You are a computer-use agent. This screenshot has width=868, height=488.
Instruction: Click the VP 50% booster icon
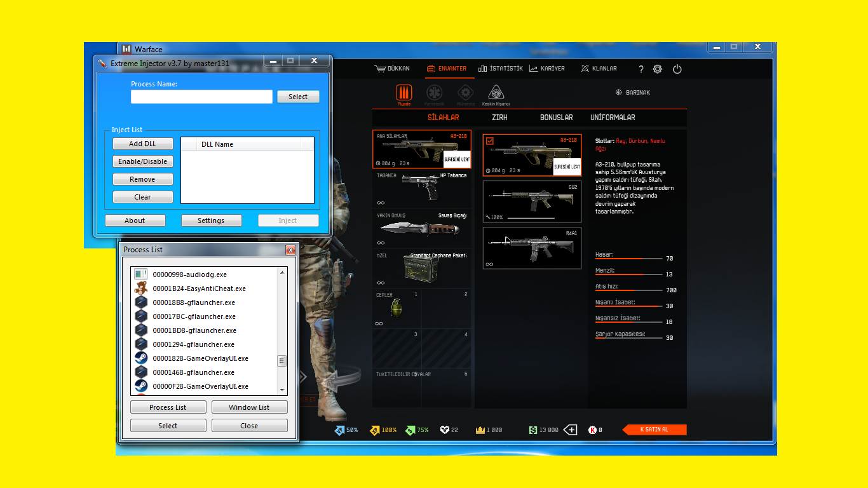(x=340, y=430)
